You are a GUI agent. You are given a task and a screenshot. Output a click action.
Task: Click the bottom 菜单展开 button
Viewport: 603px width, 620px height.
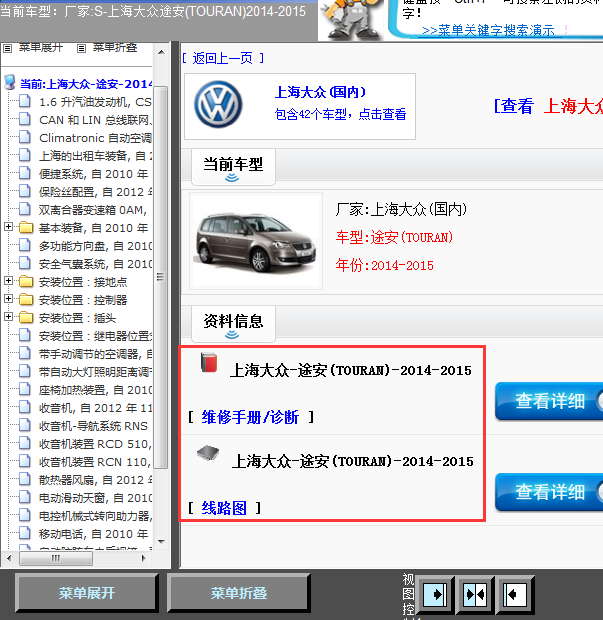click(87, 593)
